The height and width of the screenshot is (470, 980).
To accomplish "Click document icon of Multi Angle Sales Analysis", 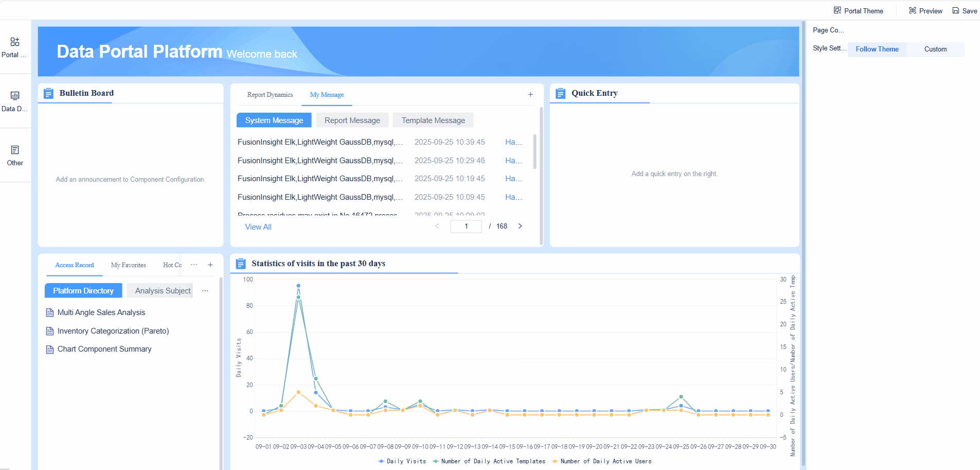I will (50, 312).
